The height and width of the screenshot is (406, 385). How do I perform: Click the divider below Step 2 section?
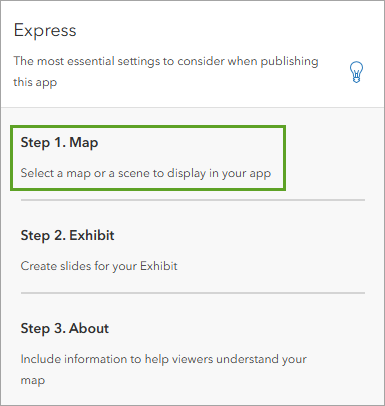pyautogui.click(x=193, y=293)
